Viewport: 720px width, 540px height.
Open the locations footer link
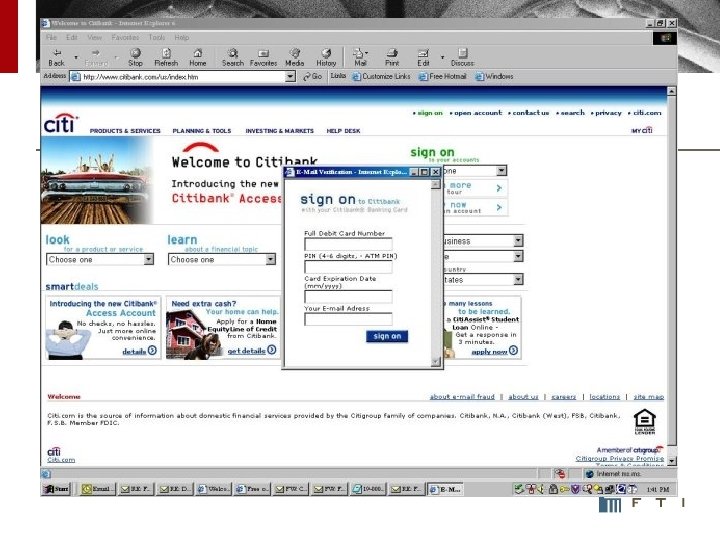click(604, 396)
